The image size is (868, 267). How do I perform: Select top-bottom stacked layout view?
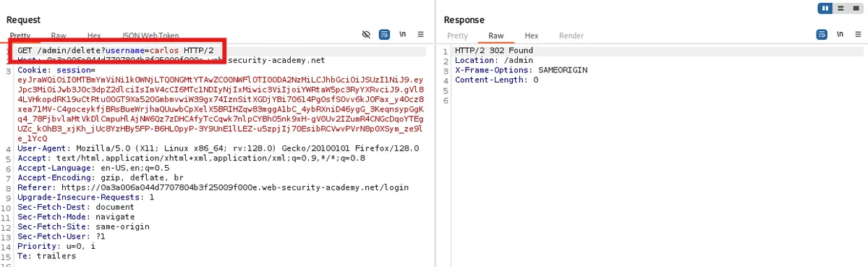coord(840,8)
